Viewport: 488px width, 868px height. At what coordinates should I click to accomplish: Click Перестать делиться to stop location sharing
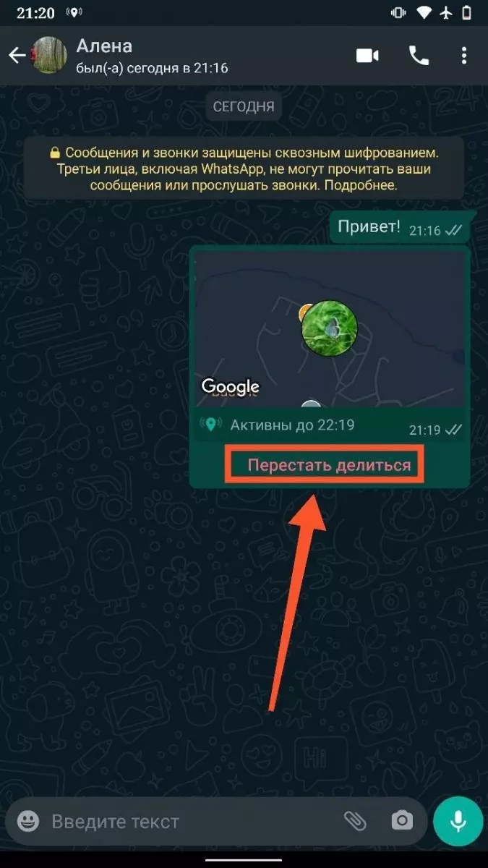tap(329, 465)
